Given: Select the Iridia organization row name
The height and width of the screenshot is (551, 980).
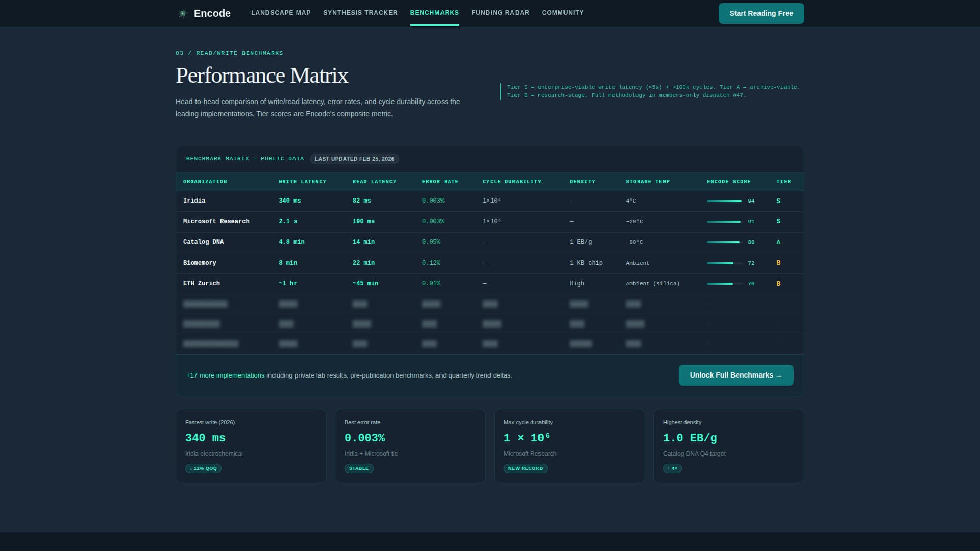Looking at the screenshot, I should [x=194, y=201].
